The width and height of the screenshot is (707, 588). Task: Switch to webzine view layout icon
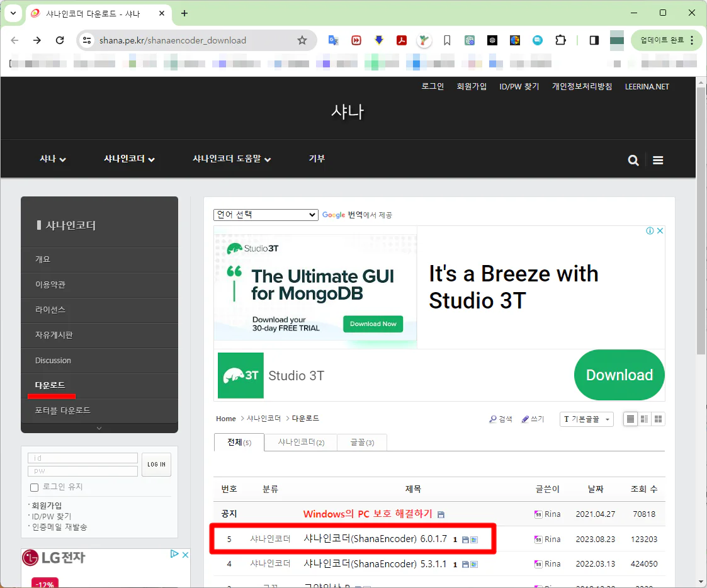[x=644, y=419]
